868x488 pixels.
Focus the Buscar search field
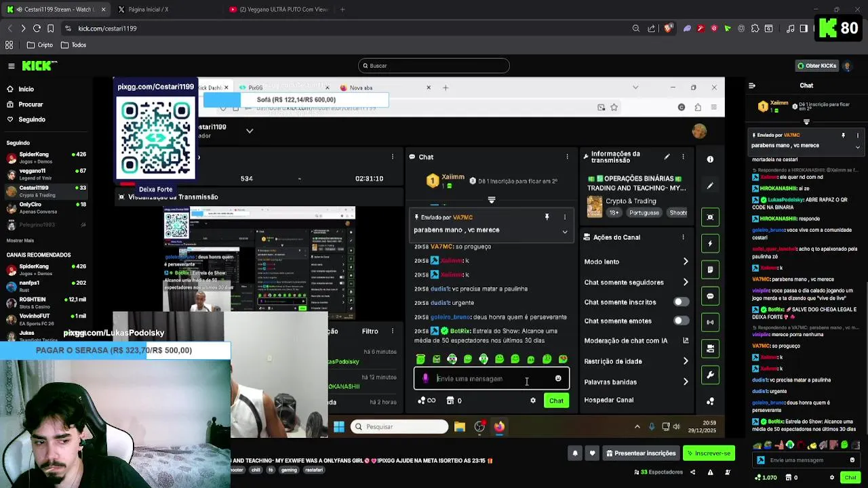click(x=434, y=66)
